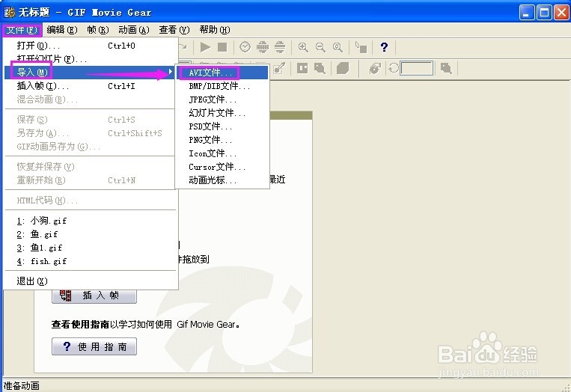571x392 pixels.
Task: Select AVI文件... in import submenu
Action: 222,73
